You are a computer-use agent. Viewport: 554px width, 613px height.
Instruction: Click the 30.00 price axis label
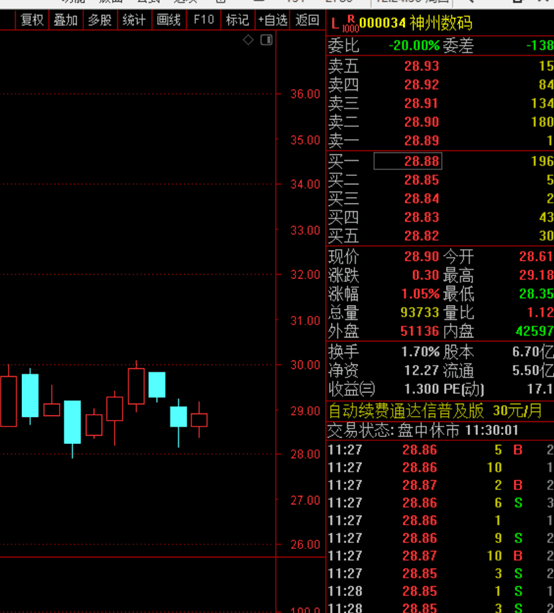305,365
